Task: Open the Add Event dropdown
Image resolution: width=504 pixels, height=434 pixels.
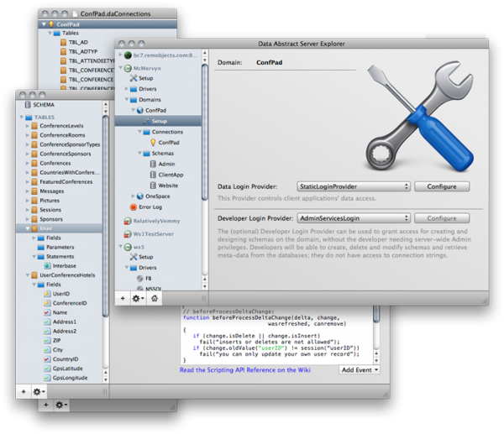Action: [359, 369]
